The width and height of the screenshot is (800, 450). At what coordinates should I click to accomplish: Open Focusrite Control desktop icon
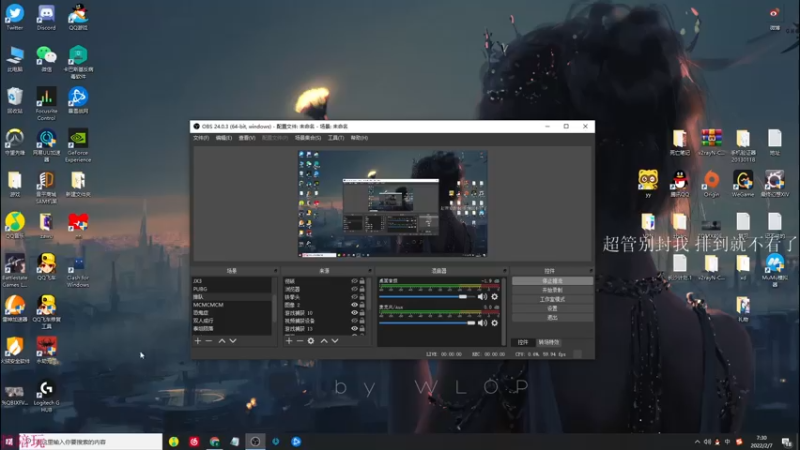pos(46,104)
